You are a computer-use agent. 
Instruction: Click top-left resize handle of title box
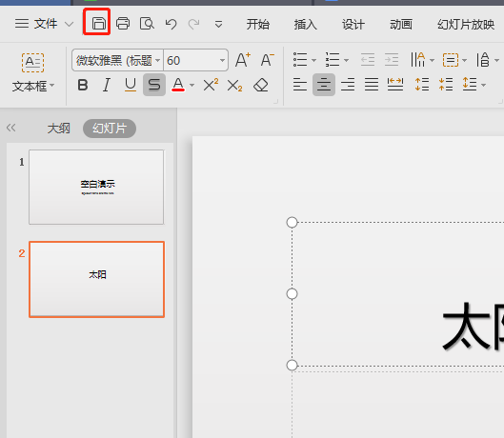tap(292, 222)
